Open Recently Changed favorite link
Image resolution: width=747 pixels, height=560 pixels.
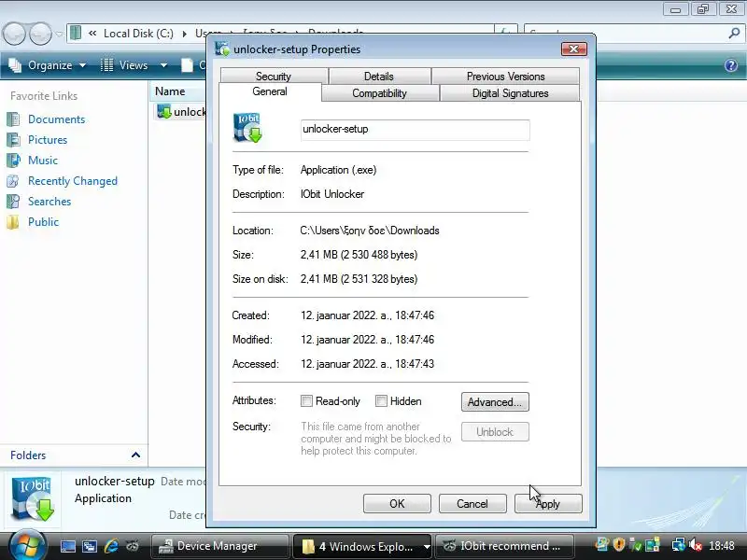(73, 181)
